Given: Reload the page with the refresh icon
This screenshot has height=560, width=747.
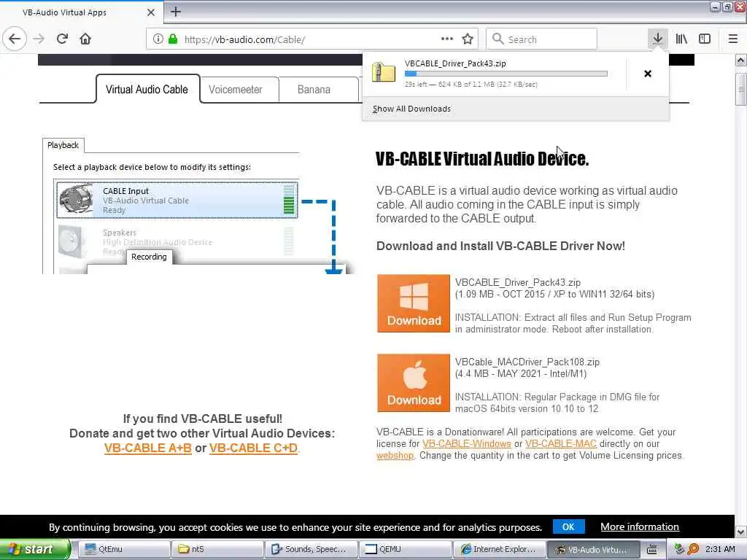Looking at the screenshot, I should click(x=62, y=39).
